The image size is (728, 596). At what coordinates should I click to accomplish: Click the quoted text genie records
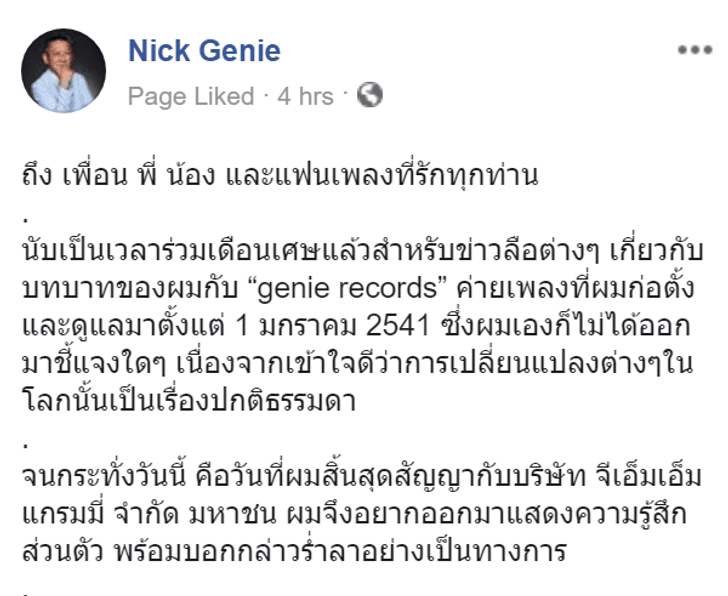(x=347, y=289)
